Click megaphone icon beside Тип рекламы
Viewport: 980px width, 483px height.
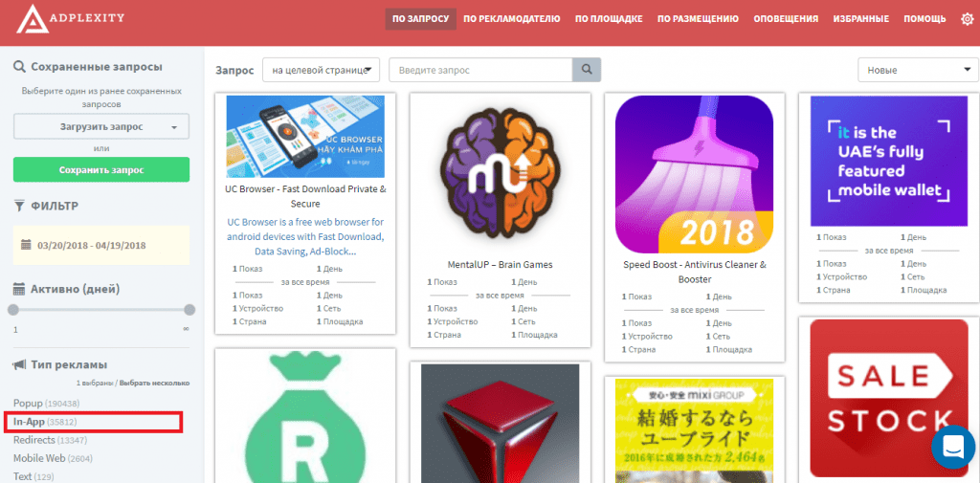point(19,364)
